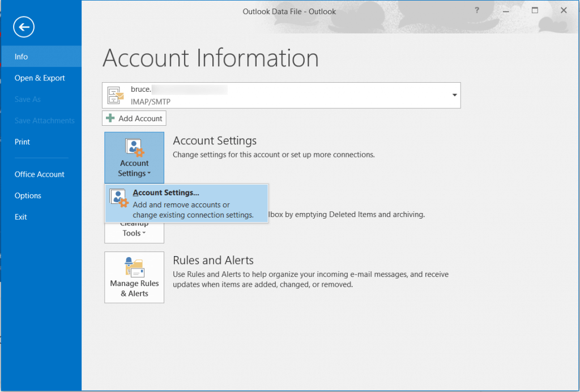The width and height of the screenshot is (580, 392).
Task: Click the account type envelope icon
Action: pos(116,95)
